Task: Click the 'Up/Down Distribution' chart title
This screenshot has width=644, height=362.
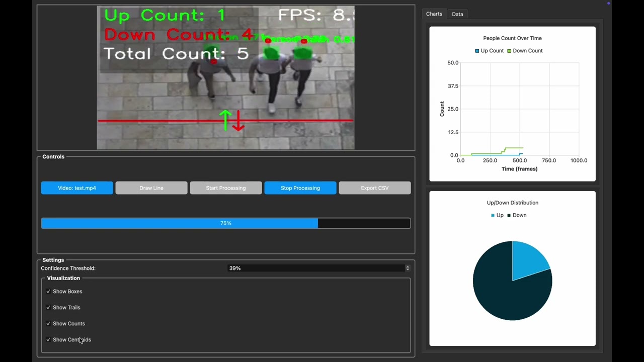Action: [x=512, y=203]
